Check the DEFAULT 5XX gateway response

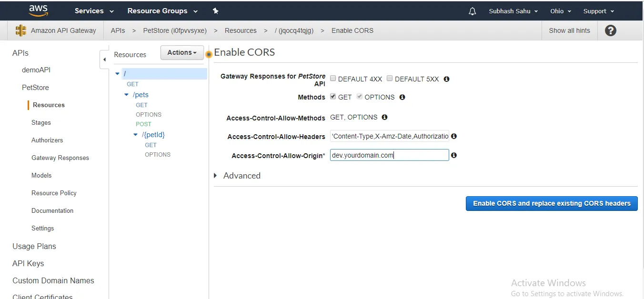pyautogui.click(x=390, y=79)
